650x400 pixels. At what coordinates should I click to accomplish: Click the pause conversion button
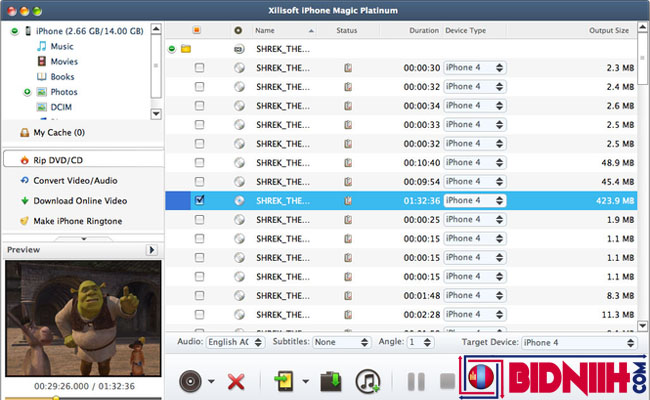click(416, 381)
